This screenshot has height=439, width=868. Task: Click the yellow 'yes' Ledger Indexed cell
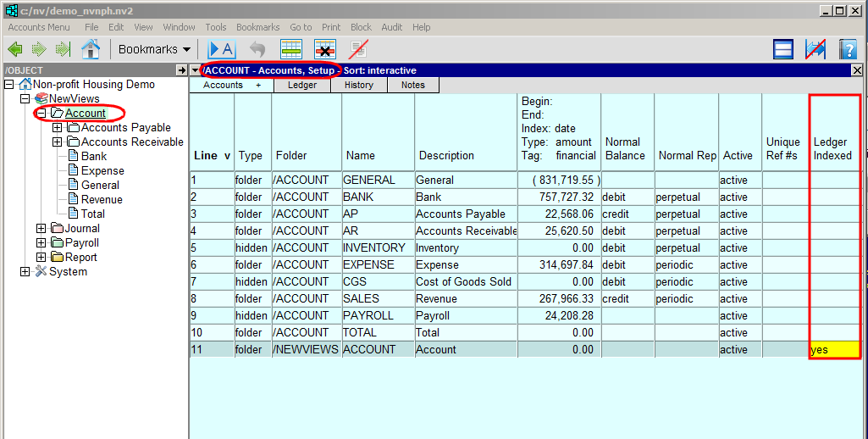click(x=834, y=349)
